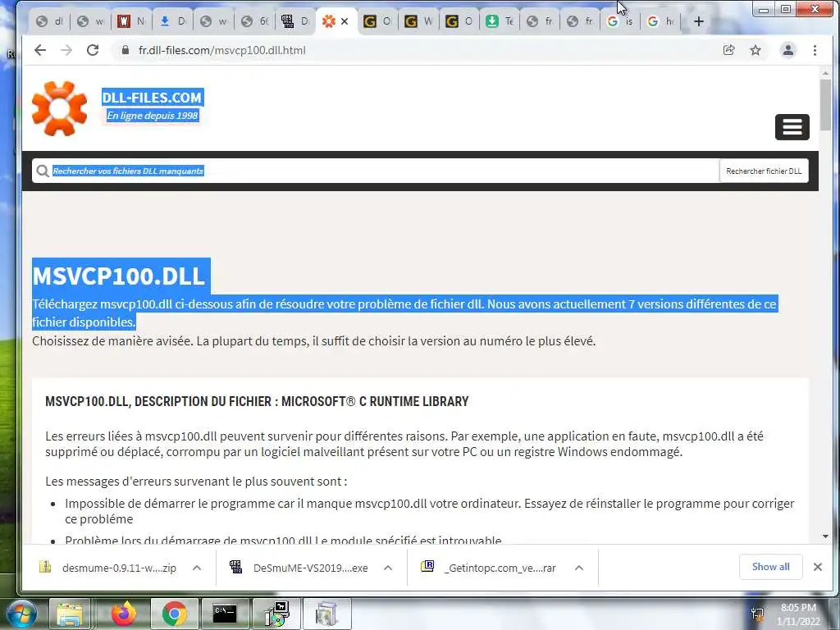Viewport: 840px width, 630px height.
Task: Expand _Getintopc.com rar download options
Action: (578, 568)
